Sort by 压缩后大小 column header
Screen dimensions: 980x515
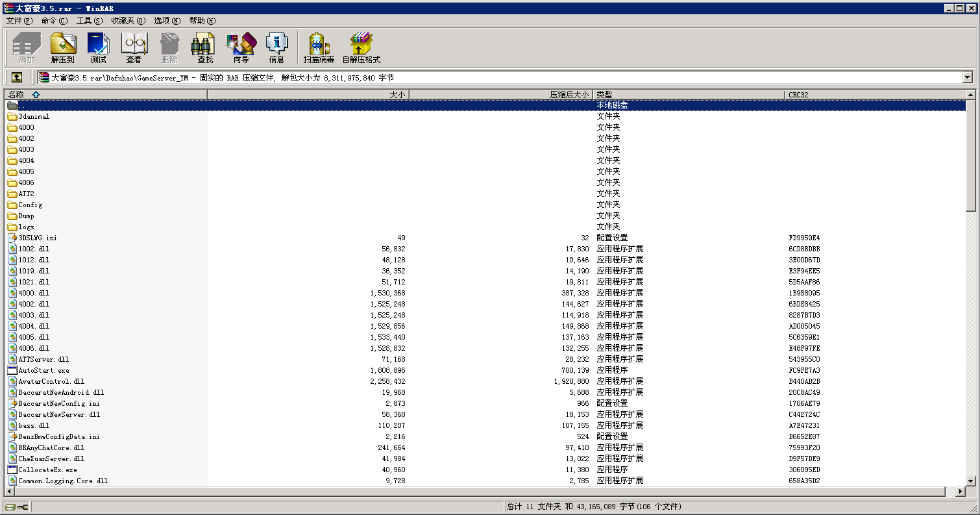[x=500, y=95]
